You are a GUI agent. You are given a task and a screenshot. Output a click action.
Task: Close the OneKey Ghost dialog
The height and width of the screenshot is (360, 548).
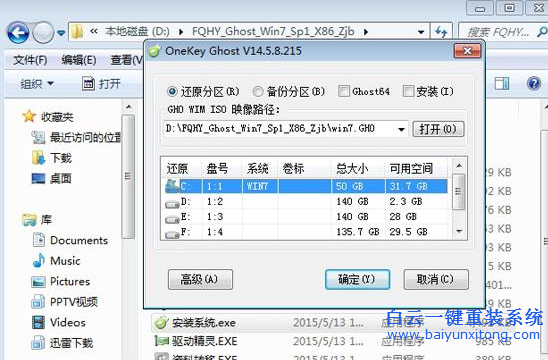point(467,51)
